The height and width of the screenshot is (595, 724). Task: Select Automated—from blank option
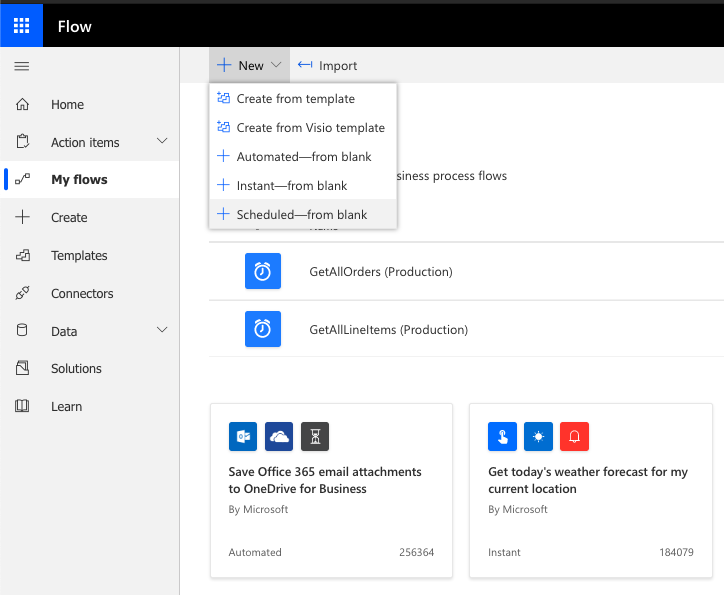point(303,157)
